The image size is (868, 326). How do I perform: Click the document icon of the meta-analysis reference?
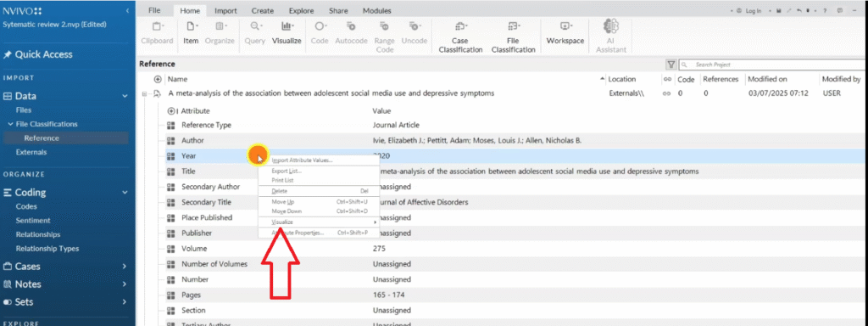157,93
